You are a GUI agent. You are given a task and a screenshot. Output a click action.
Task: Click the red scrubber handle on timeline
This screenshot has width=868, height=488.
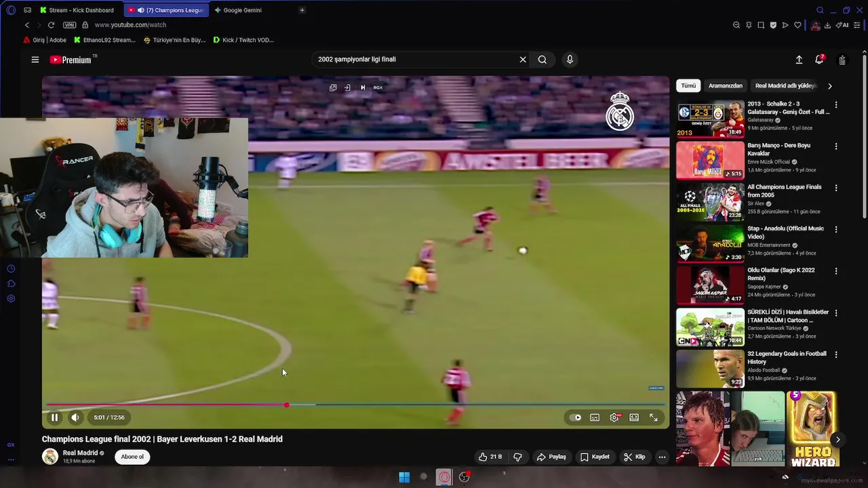click(x=287, y=405)
